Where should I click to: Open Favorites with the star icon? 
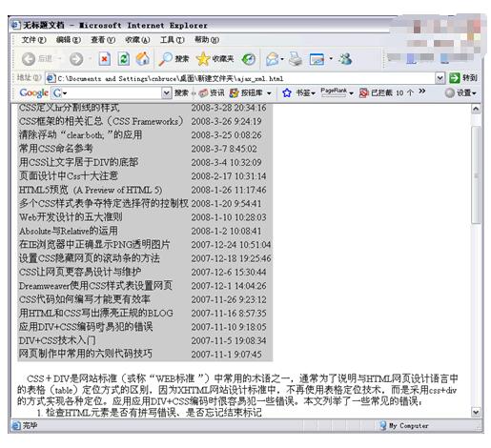[203, 59]
